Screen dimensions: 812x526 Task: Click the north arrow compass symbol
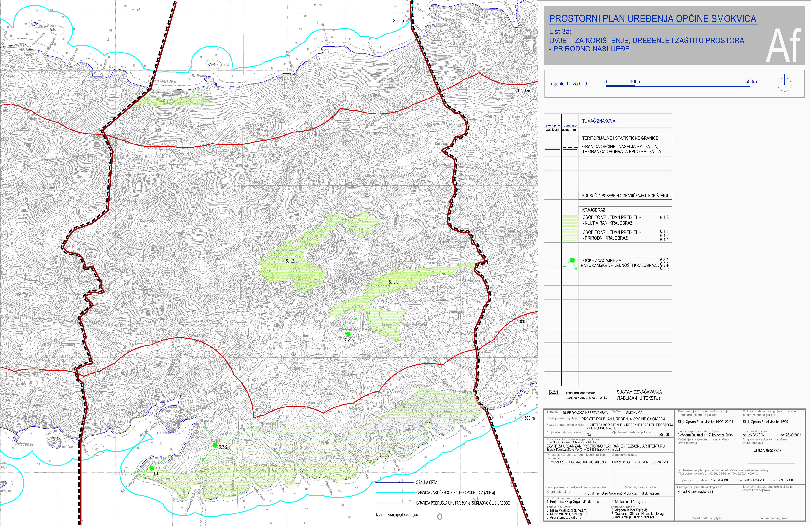(784, 84)
